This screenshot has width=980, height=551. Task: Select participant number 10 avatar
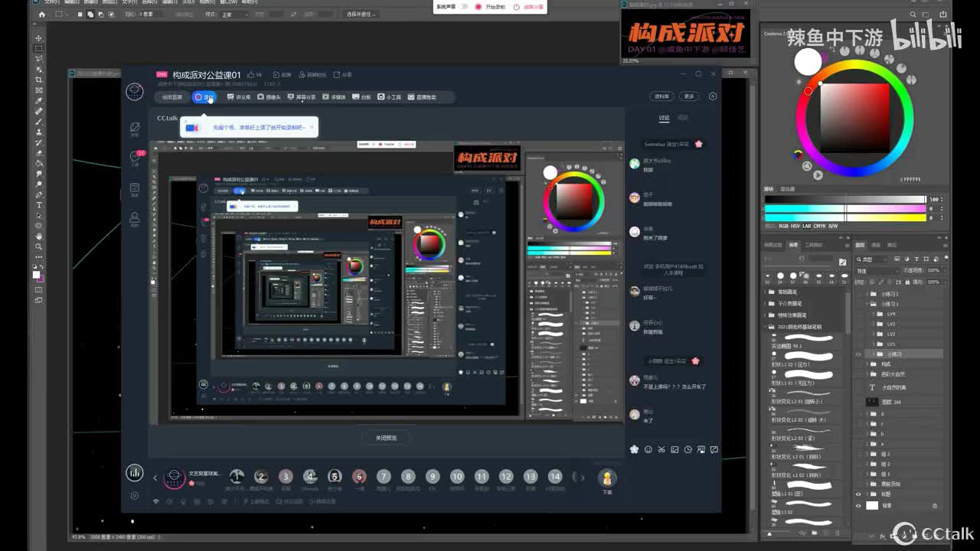[x=457, y=477]
